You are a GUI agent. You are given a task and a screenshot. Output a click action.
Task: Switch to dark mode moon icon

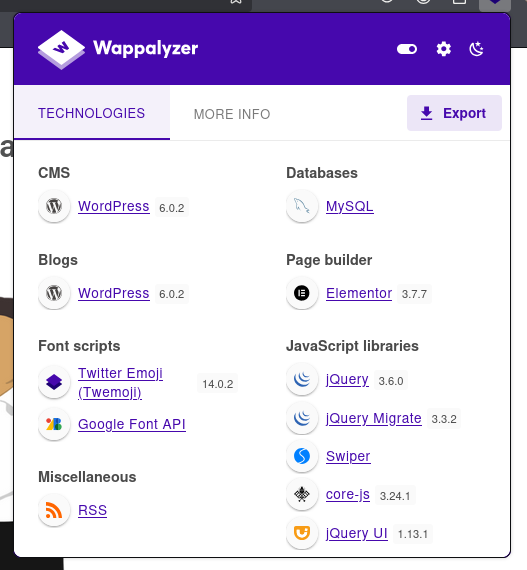[476, 49]
